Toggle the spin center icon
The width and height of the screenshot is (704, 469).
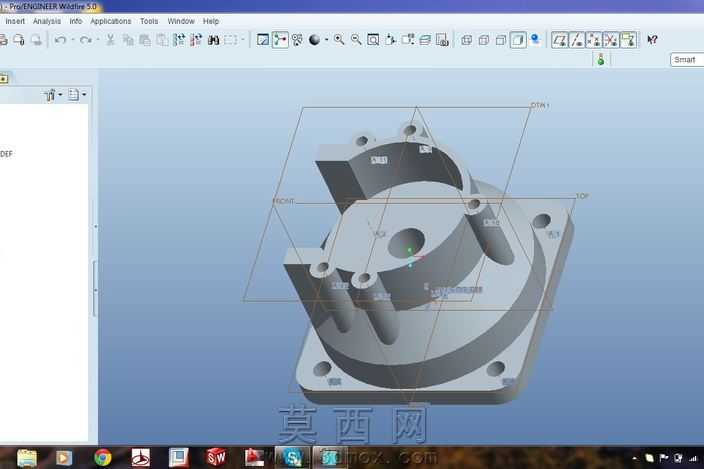pos(280,40)
